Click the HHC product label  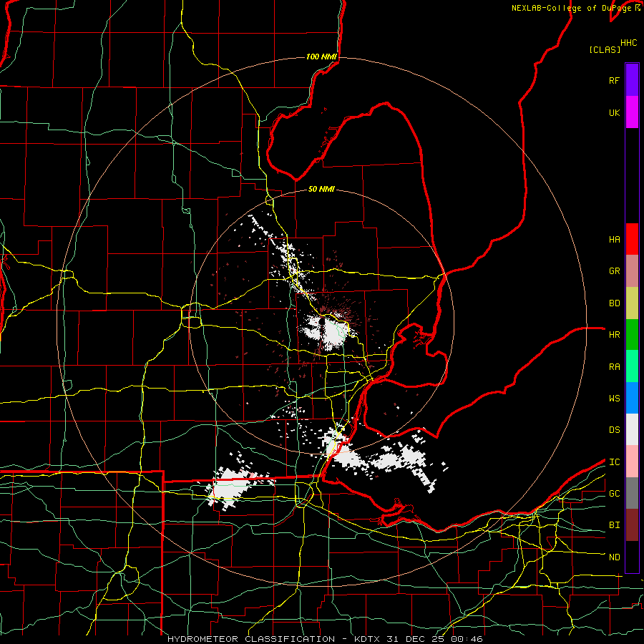point(628,43)
